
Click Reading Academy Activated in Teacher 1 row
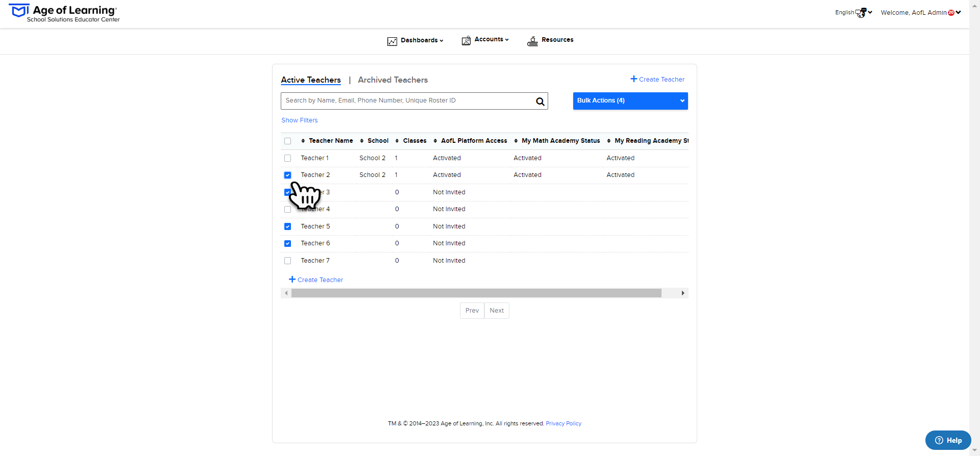[x=620, y=158]
